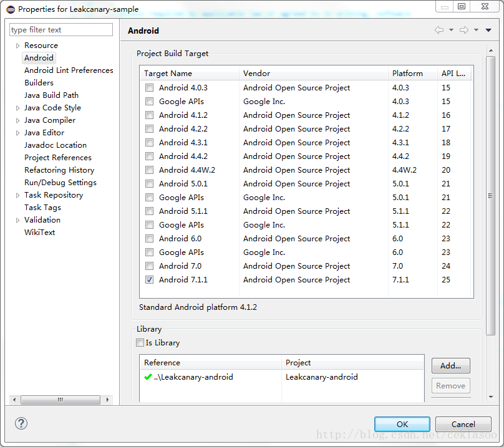
Task: Check the Android 4.4.2 target checkbox
Action: pyautogui.click(x=149, y=156)
